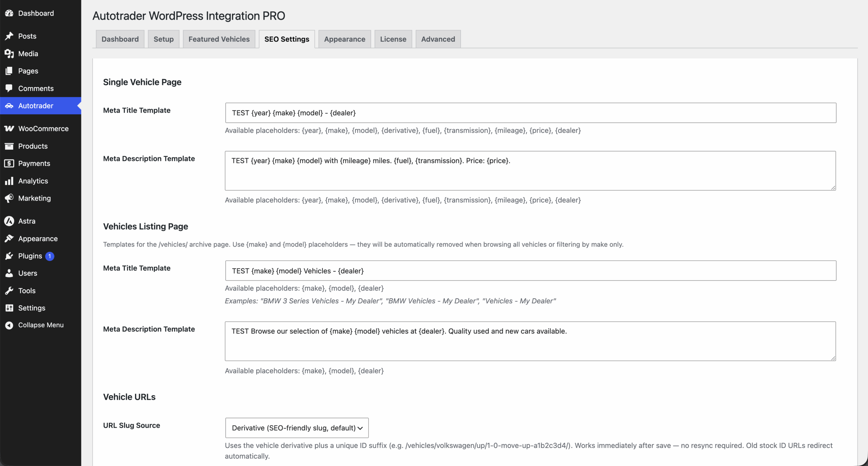Open the plugin Appearance tab
The width and height of the screenshot is (868, 466).
click(x=344, y=39)
